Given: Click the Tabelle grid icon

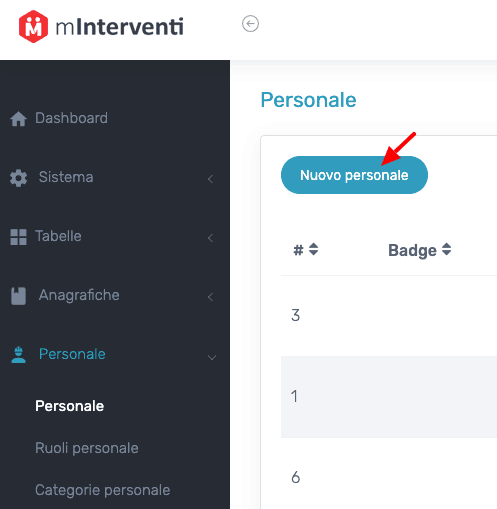Looking at the screenshot, I should tap(18, 237).
